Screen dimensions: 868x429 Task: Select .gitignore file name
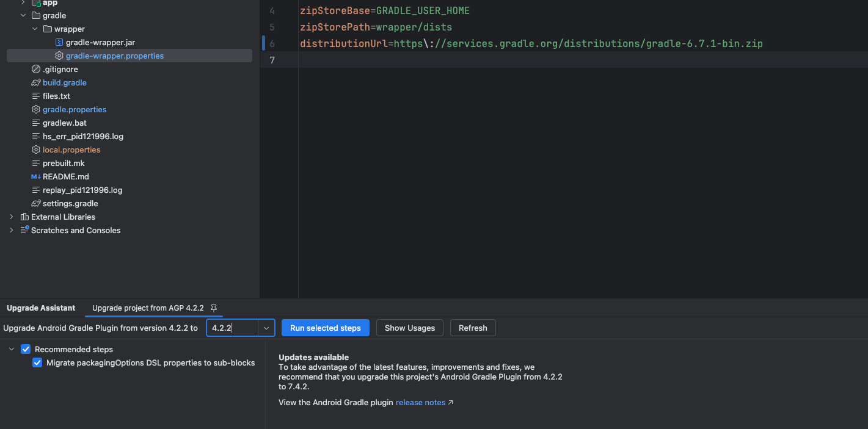click(60, 69)
